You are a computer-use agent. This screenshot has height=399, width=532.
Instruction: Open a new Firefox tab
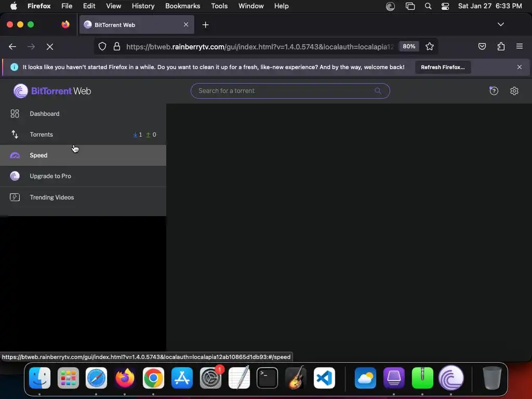(205, 25)
